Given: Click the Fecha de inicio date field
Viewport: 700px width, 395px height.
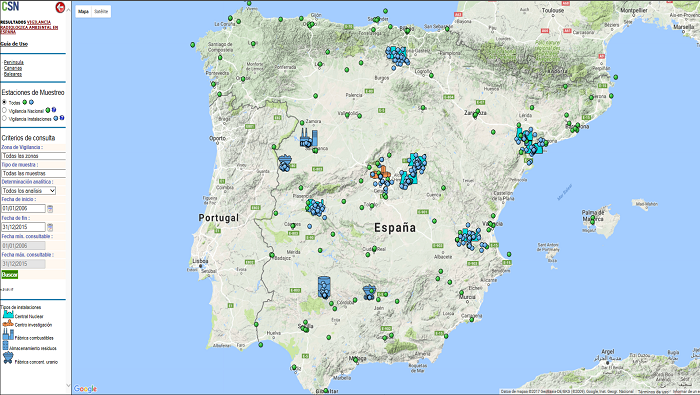Looking at the screenshot, I should 23,208.
